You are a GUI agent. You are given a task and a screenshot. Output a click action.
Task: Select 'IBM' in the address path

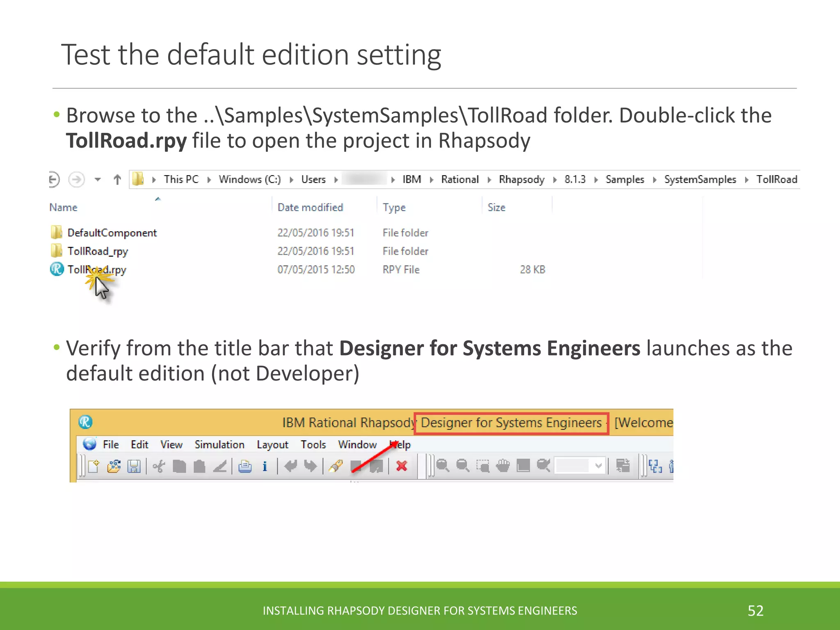point(412,179)
